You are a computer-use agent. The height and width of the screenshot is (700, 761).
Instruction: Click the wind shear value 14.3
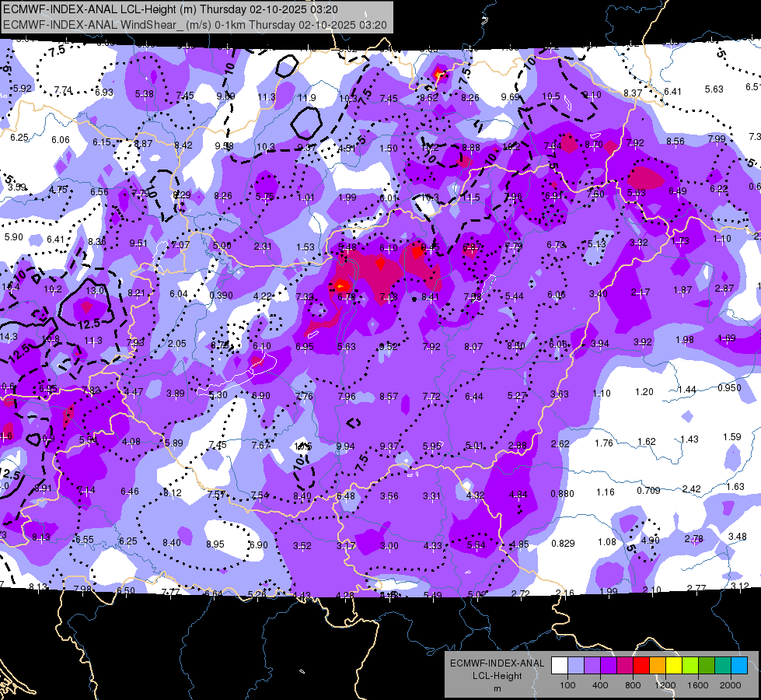[x=9, y=337]
